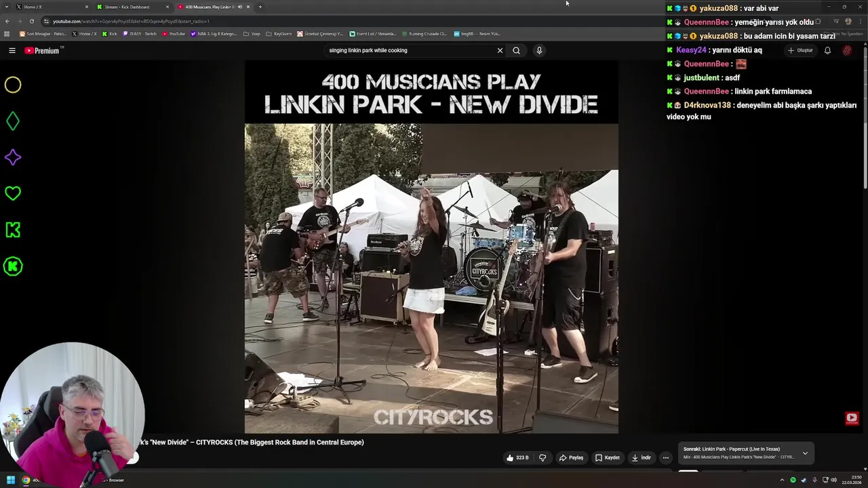Expand the Vorp bookmarks folder
This screenshot has height=488, width=868.
click(252, 34)
